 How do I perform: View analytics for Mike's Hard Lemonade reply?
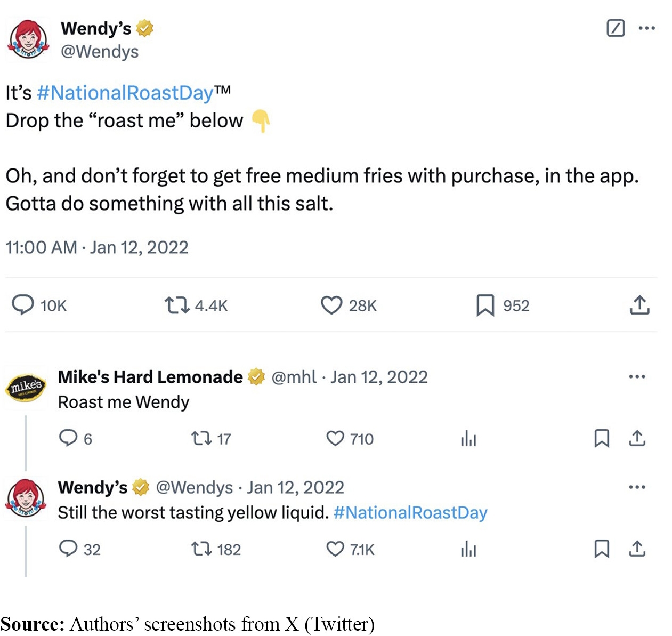click(468, 439)
